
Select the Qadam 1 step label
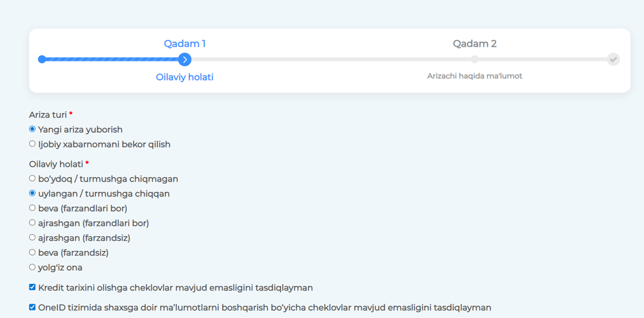[185, 44]
